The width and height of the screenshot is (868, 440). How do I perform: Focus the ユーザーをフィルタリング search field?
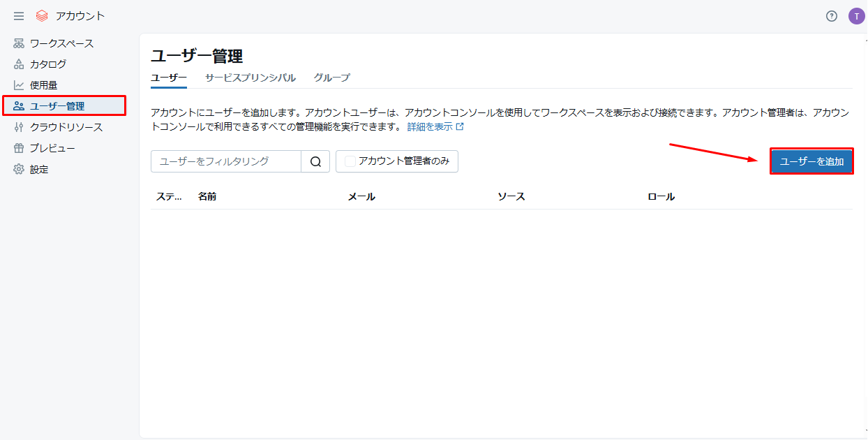(225, 161)
